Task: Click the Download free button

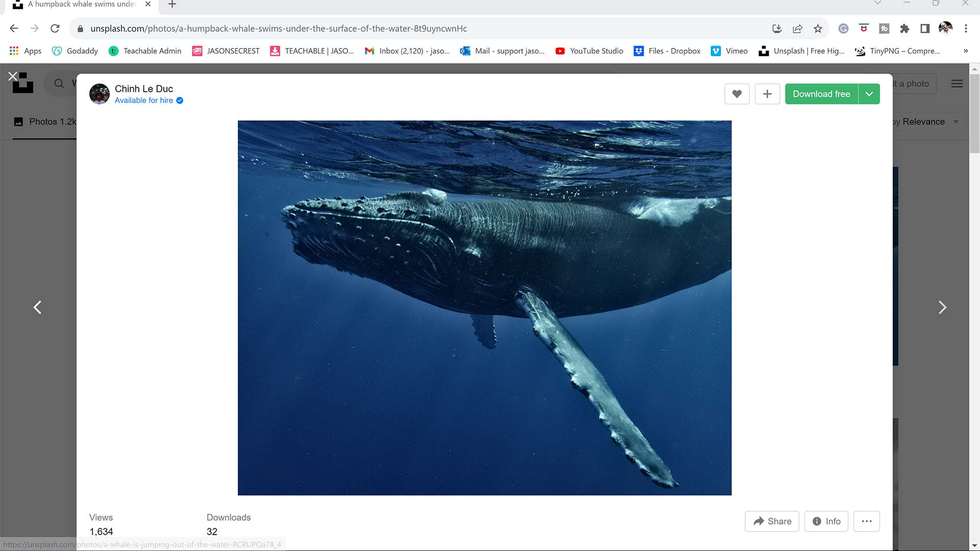Action: [x=821, y=94]
